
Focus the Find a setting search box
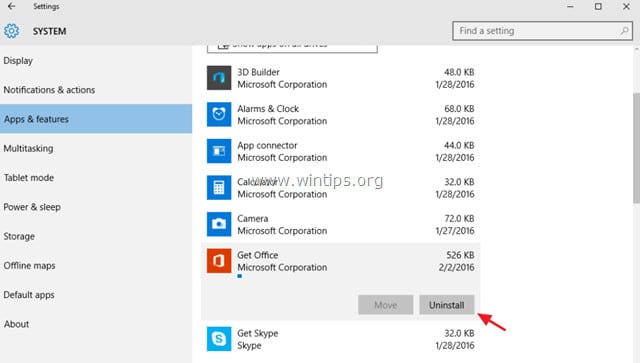(x=542, y=31)
